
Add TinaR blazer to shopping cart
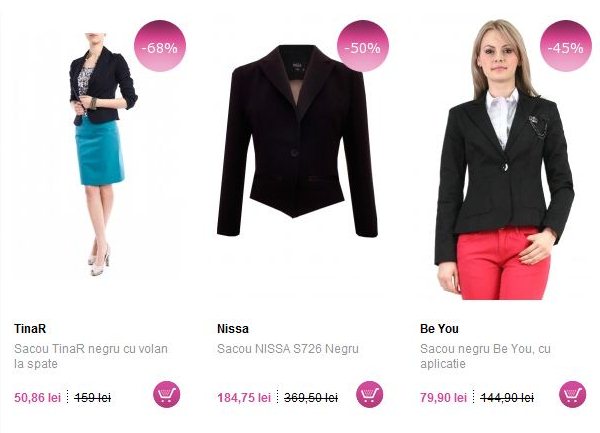pyautogui.click(x=167, y=394)
